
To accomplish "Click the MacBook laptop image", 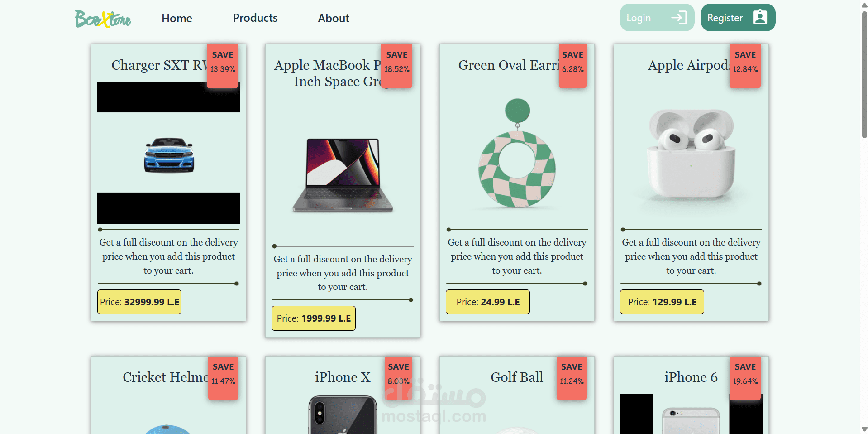I will coord(343,175).
